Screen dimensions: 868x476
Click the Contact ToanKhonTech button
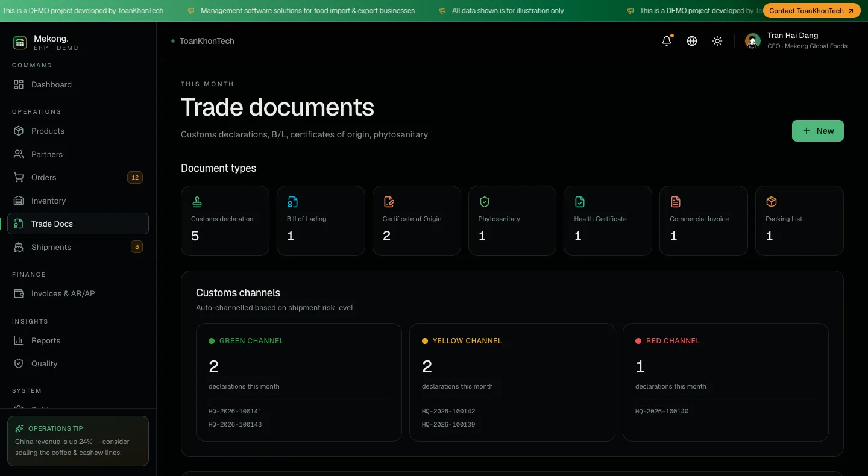[811, 11]
